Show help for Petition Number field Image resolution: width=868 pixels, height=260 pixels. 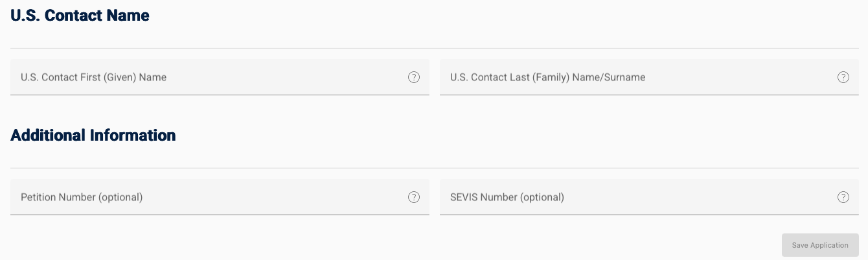[414, 197]
